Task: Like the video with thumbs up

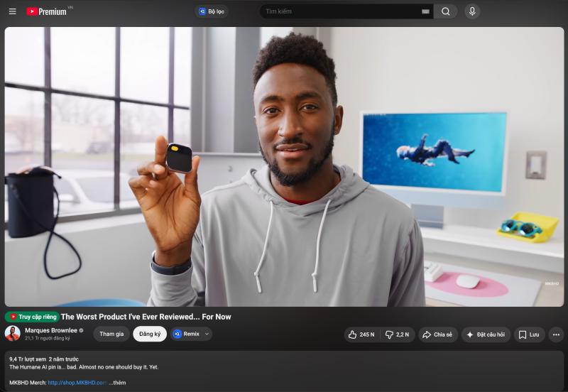Action: 361,334
